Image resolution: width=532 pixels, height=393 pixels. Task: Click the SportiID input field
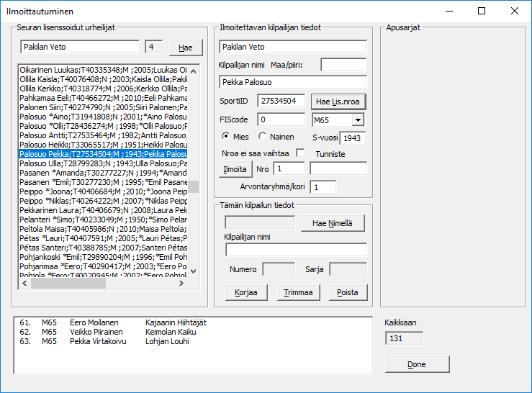[281, 101]
